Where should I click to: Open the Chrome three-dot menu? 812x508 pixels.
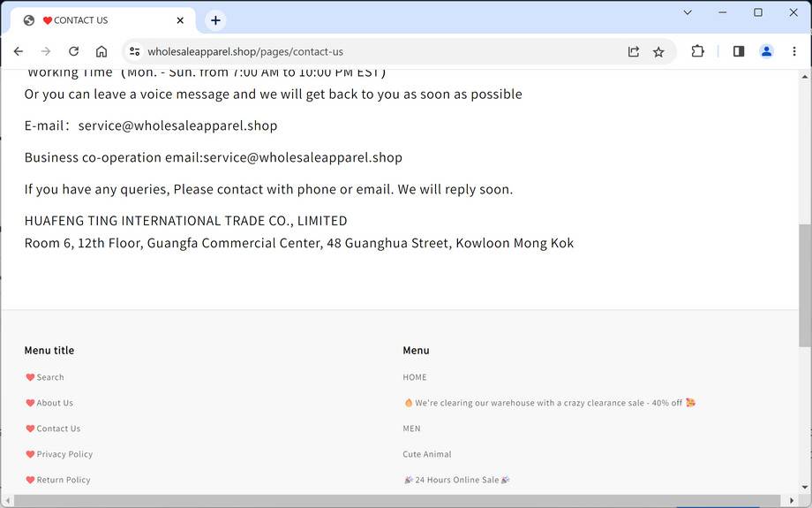793,51
